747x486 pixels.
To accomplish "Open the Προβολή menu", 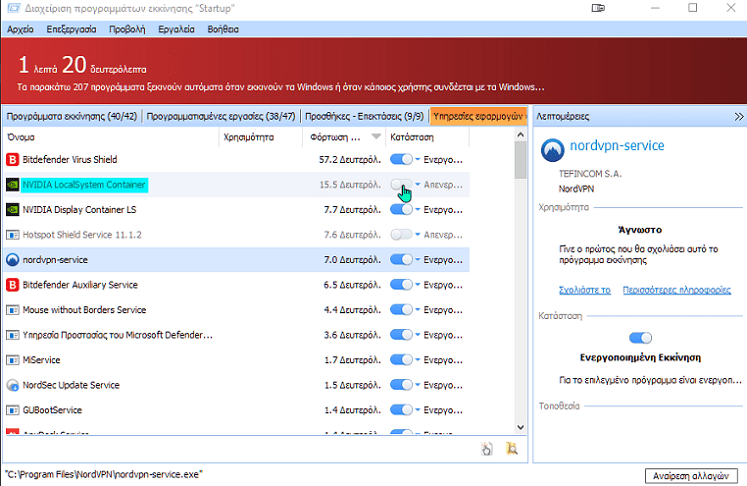I will click(x=127, y=30).
